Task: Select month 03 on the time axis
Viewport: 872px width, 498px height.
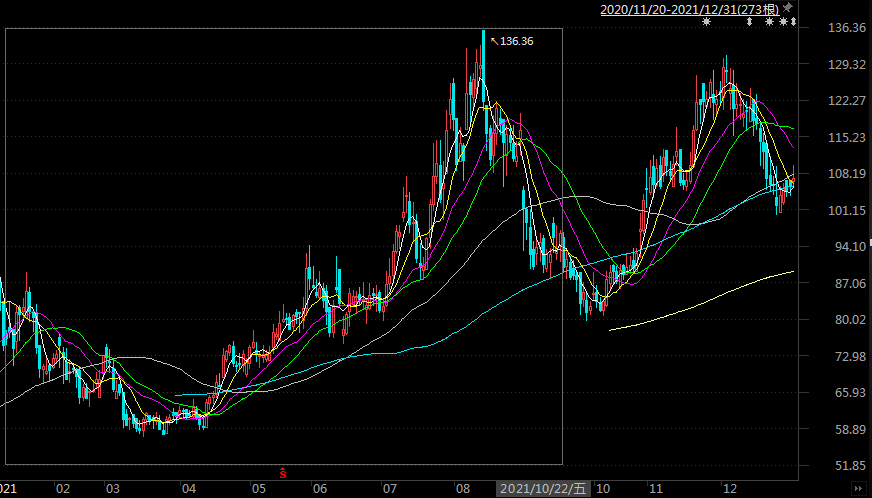Action: 113,489
